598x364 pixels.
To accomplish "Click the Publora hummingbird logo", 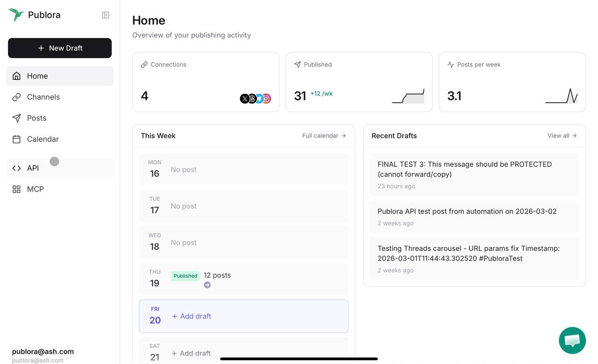I will point(16,14).
